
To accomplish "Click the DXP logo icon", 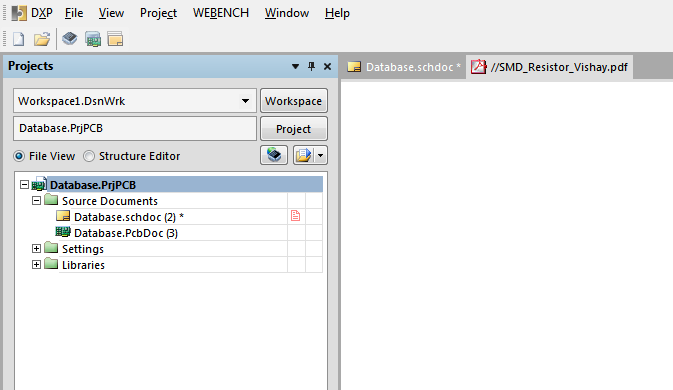I will (x=18, y=13).
